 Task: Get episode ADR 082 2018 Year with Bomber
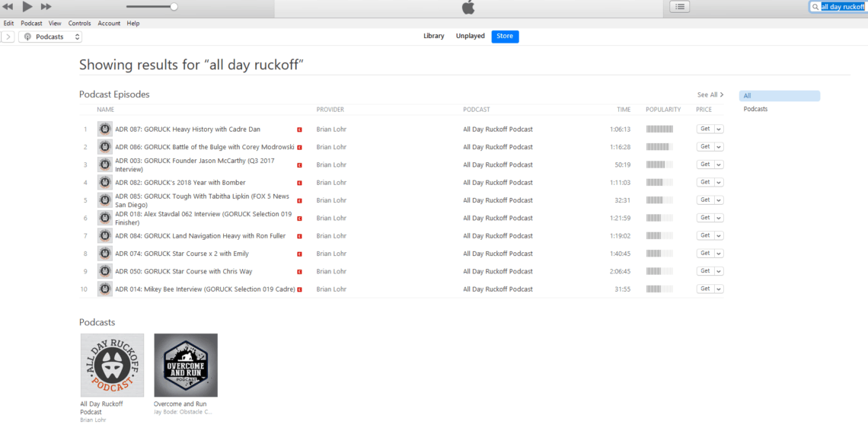click(x=705, y=182)
